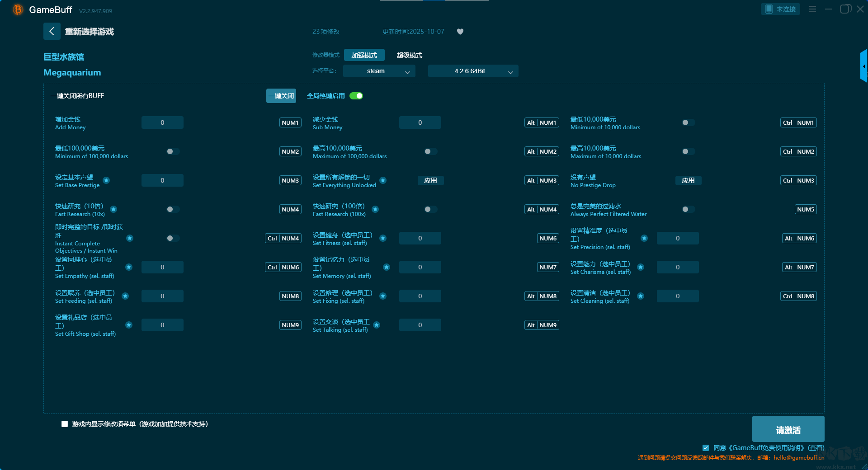868x470 pixels.
Task: Open the steam platform dropdown
Action: click(x=379, y=71)
